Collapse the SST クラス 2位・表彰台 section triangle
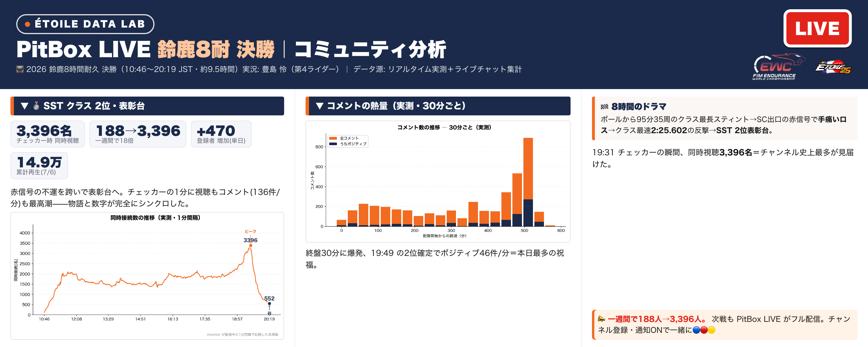868x347 pixels. 24,106
